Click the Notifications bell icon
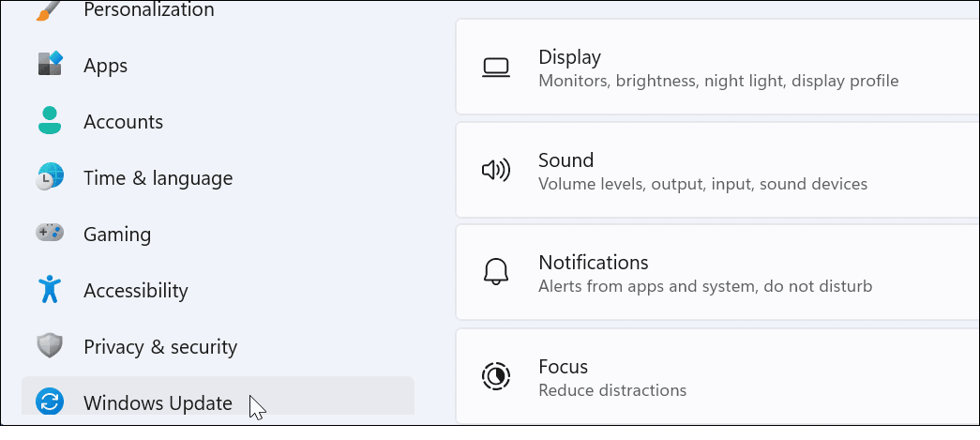Screen dimensions: 980x440 coord(495,273)
